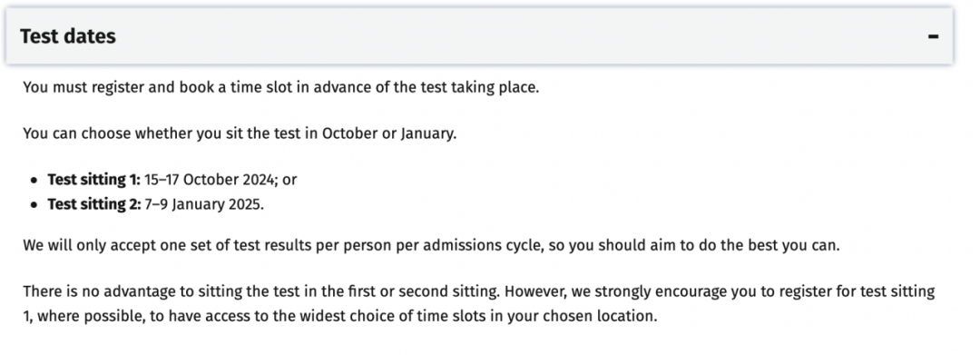Click the paragraph starting "There is no advantage"
The image size is (980, 355).
coord(479,304)
